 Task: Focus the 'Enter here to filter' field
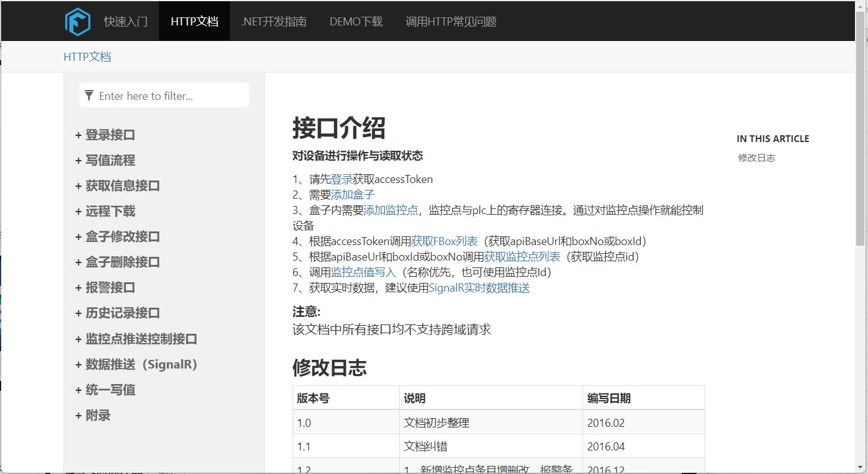164,96
